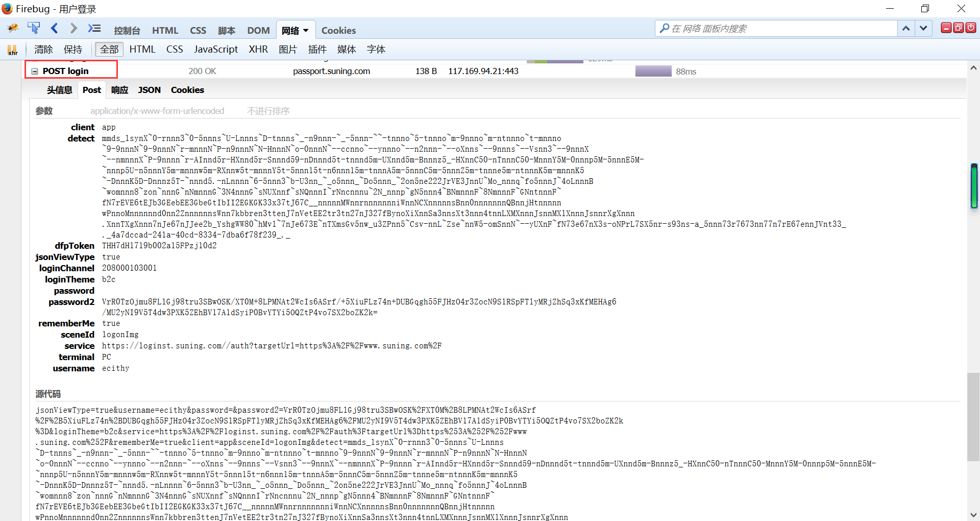
Task: Click the 不进行排序 link
Action: pos(268,111)
